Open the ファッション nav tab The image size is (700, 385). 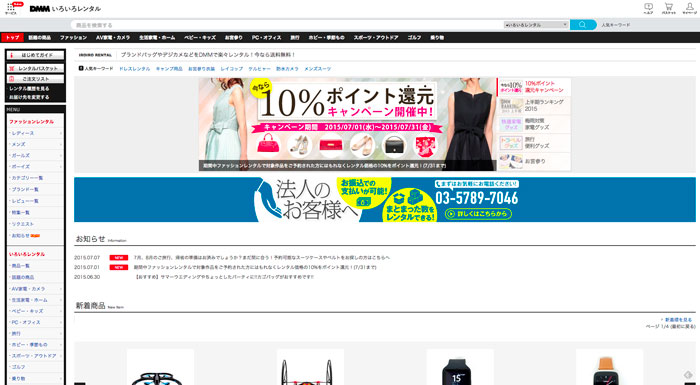point(73,38)
